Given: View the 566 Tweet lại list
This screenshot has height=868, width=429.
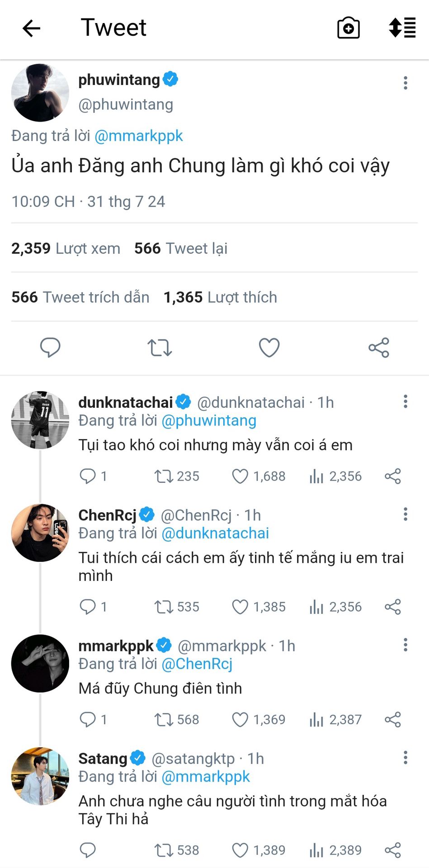Looking at the screenshot, I should pyautogui.click(x=181, y=248).
